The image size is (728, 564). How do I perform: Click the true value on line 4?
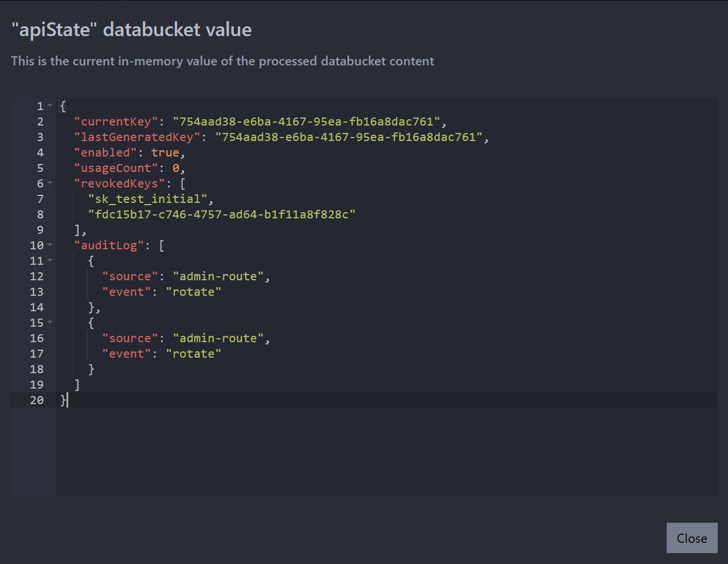(165, 152)
